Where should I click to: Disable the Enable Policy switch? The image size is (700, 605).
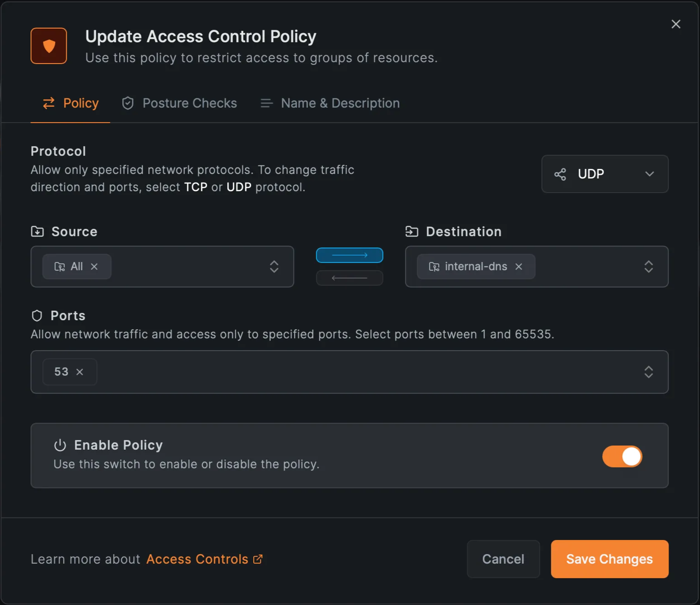tap(622, 456)
